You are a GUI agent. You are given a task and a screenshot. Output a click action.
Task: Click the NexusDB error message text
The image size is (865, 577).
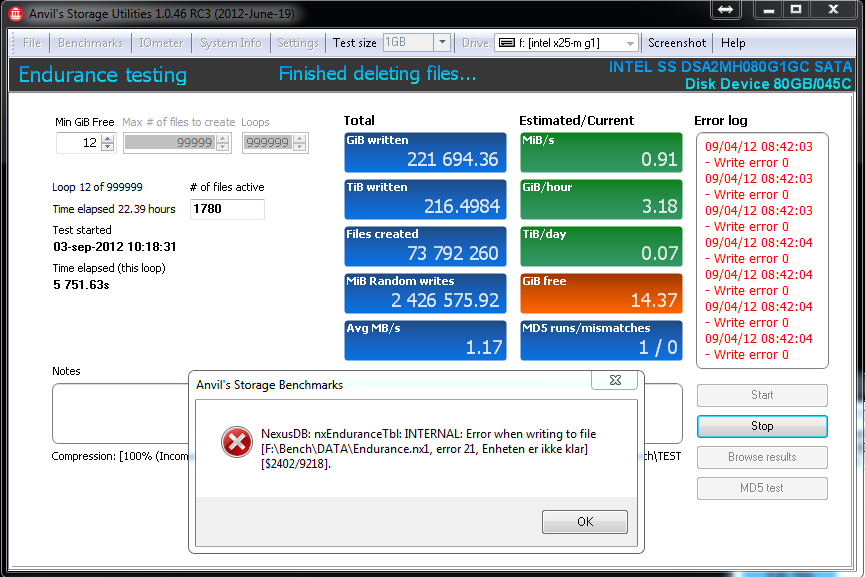[x=429, y=448]
